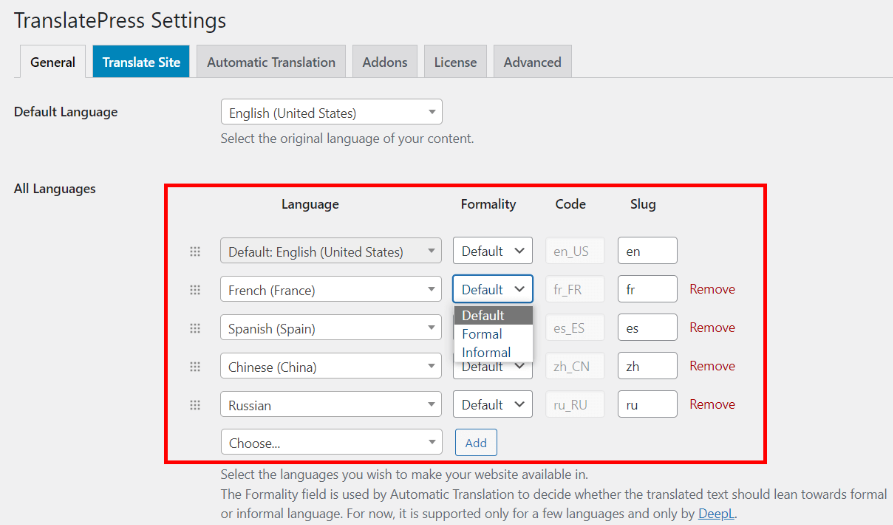Select Informal in the formality list

pyautogui.click(x=493, y=352)
